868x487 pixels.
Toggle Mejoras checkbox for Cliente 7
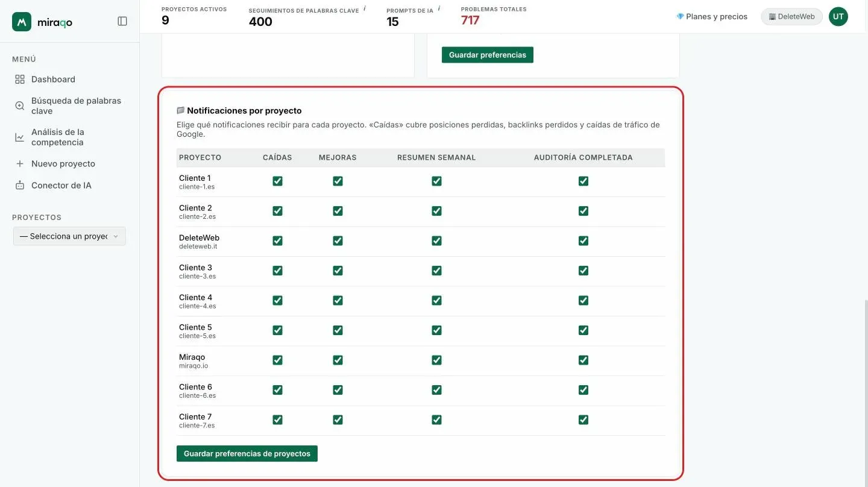pos(338,420)
